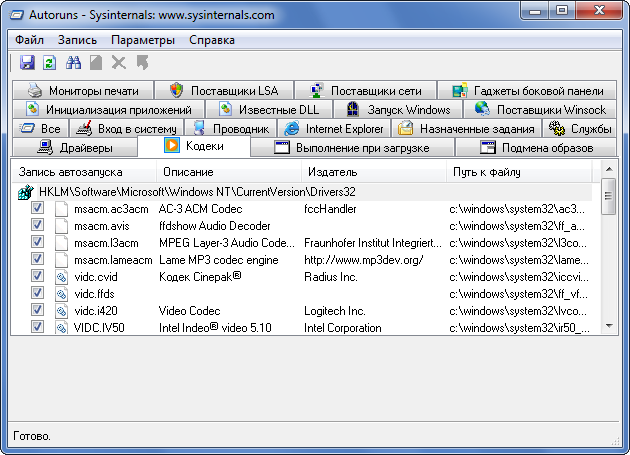Click the file icon beside msacm.lameacm

pyautogui.click(x=61, y=260)
